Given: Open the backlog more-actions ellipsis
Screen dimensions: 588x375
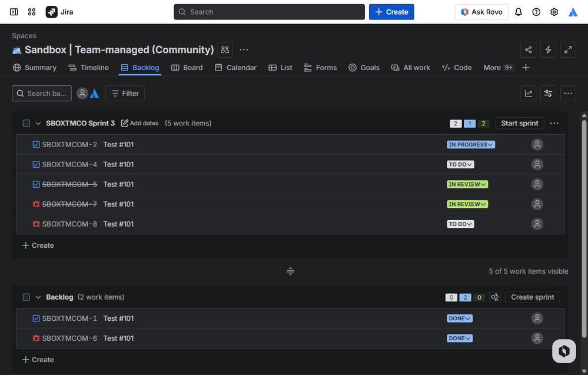Looking at the screenshot, I should click(x=568, y=94).
